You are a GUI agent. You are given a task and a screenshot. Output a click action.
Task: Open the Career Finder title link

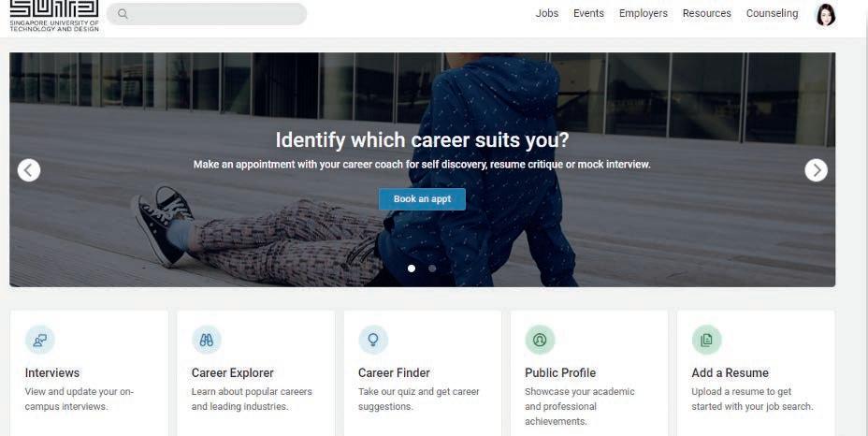pyautogui.click(x=394, y=372)
